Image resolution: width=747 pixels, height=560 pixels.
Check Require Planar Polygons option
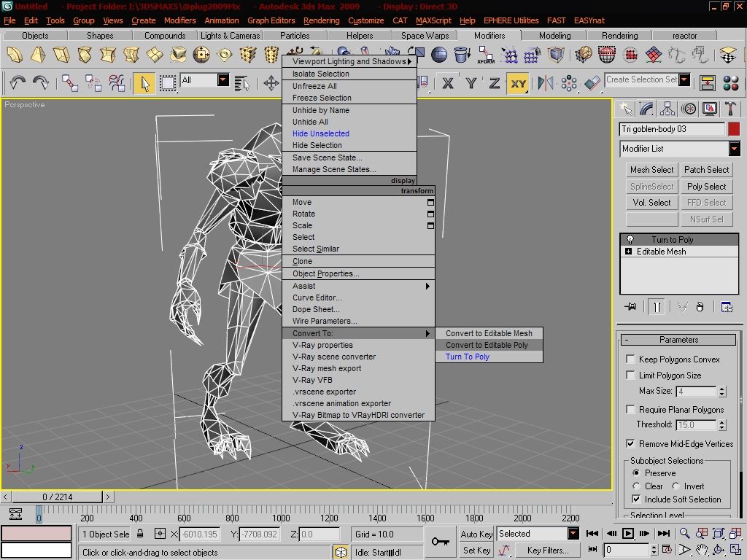630,409
